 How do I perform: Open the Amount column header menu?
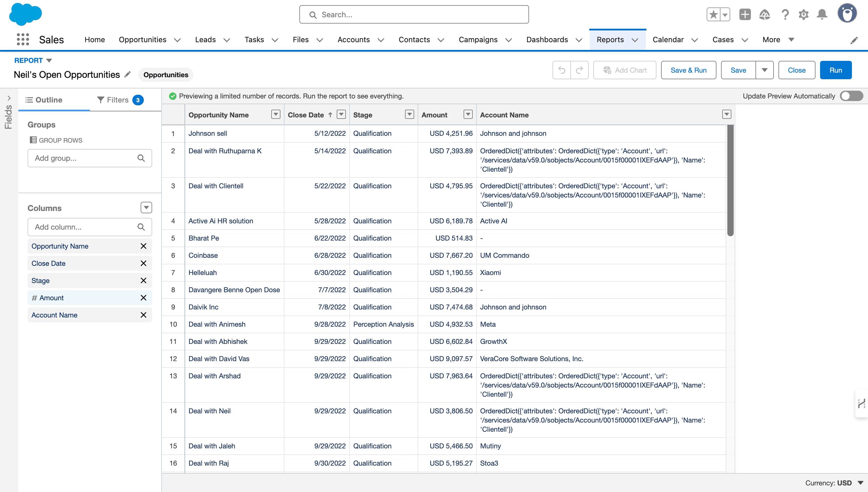468,115
